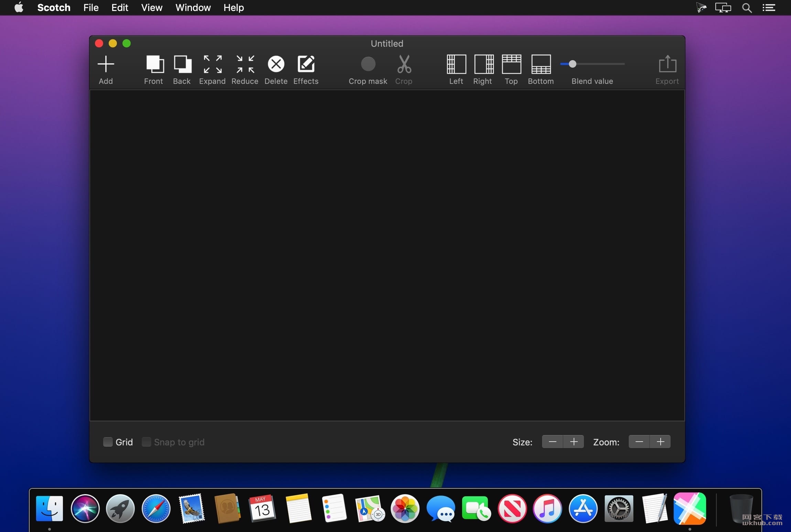
Task: Send selection to Back
Action: coord(182,64)
